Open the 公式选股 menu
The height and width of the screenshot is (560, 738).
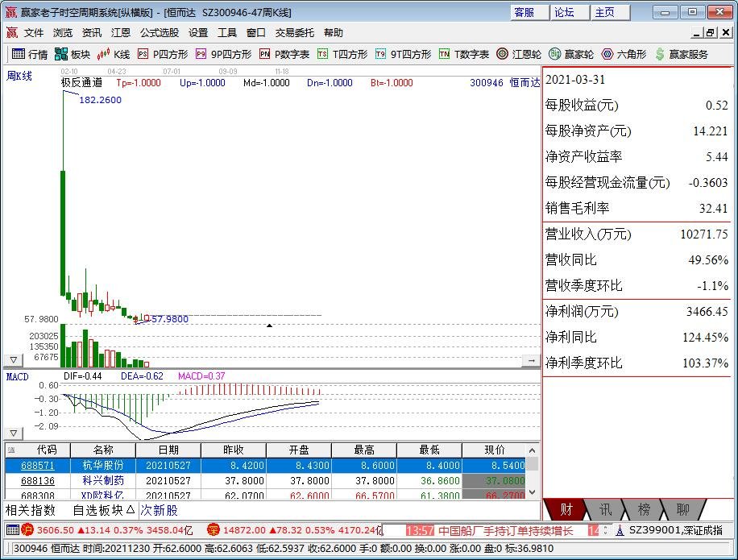point(160,32)
